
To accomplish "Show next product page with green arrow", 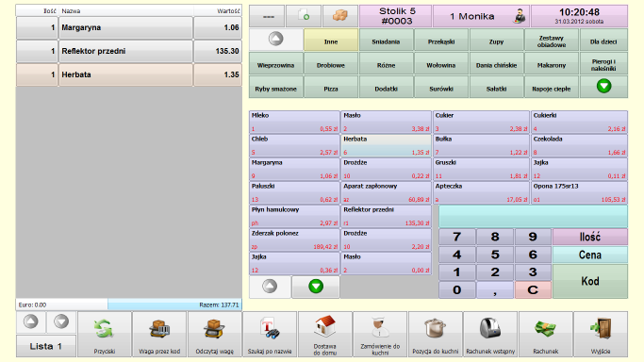I will (x=316, y=287).
